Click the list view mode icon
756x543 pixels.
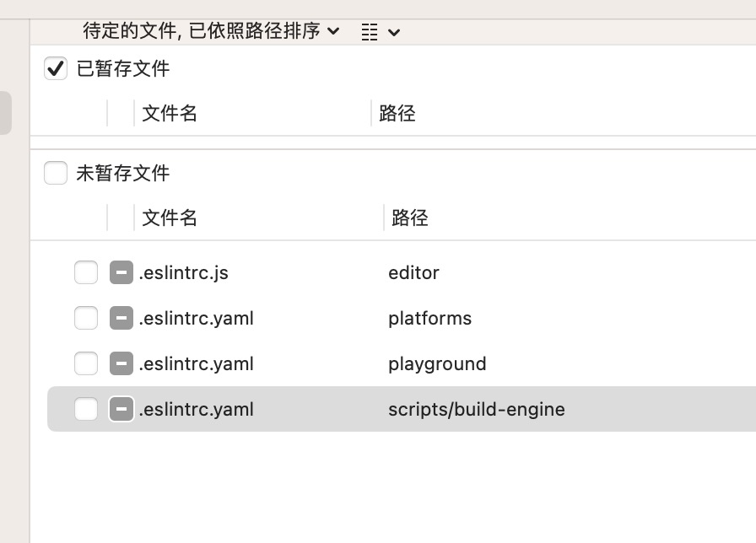(x=370, y=32)
